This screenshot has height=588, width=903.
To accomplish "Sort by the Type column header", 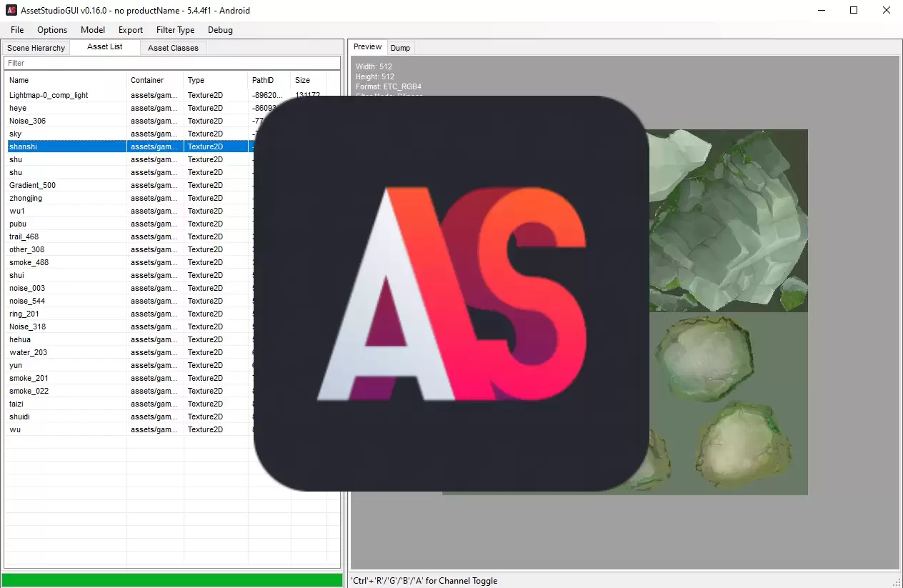I will click(216, 80).
